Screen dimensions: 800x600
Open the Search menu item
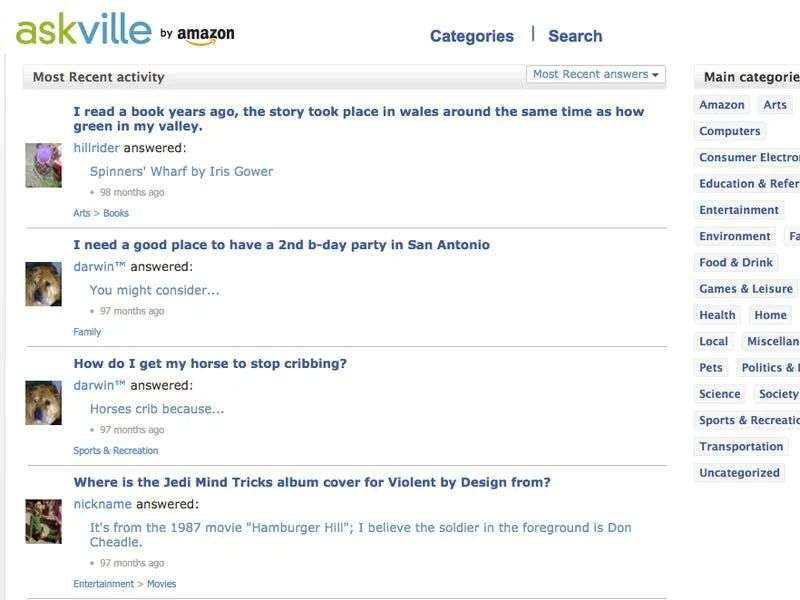pos(575,36)
